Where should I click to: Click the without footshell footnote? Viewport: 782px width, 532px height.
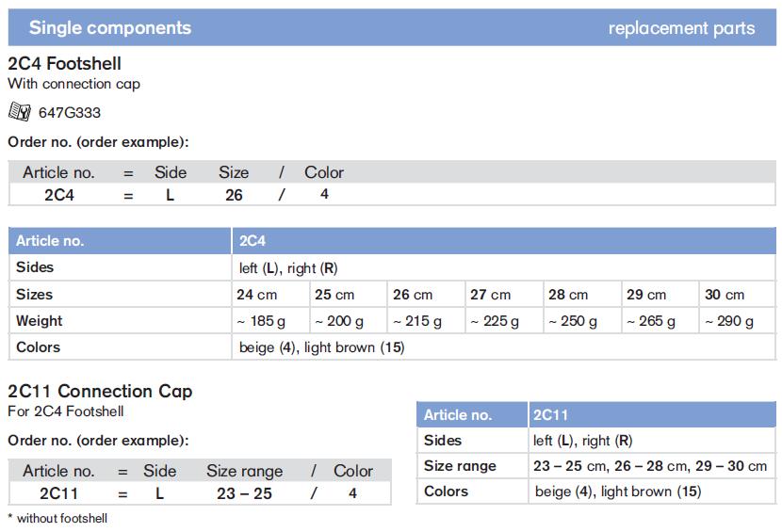[57, 519]
